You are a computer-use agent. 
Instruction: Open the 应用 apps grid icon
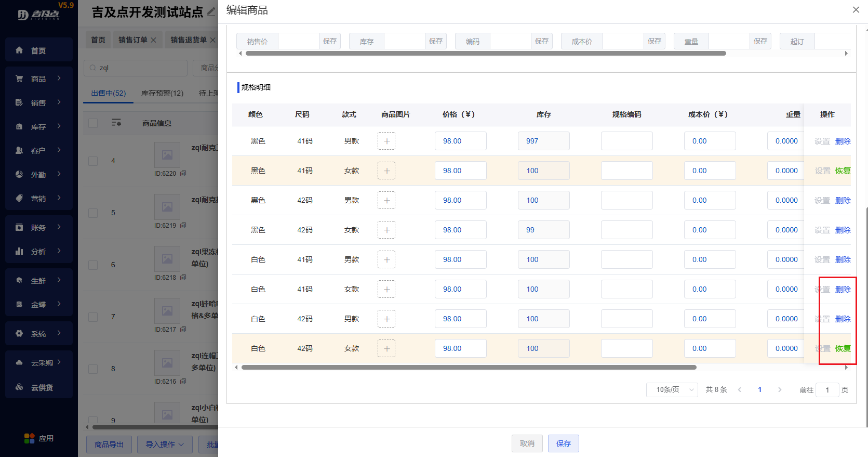30,438
